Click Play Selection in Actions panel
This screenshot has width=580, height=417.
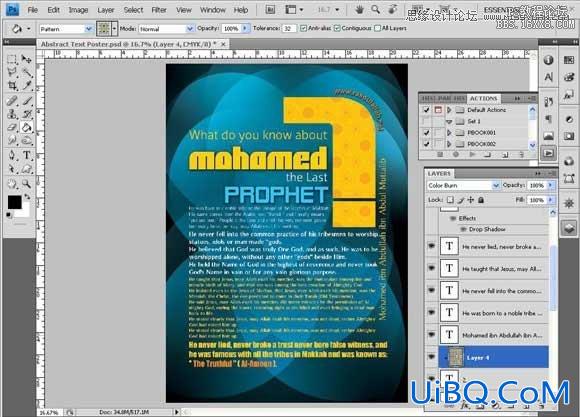[x=472, y=155]
